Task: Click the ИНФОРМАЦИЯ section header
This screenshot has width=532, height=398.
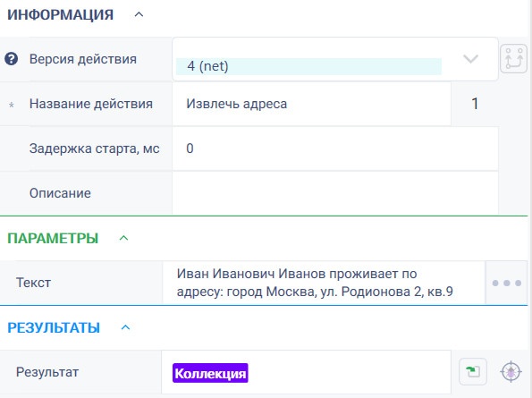Action: (x=61, y=15)
